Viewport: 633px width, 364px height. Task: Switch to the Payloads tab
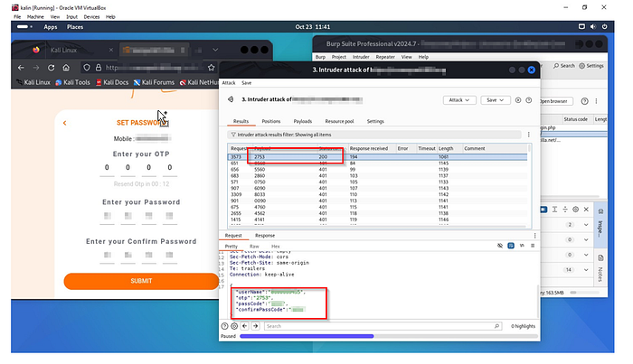tap(302, 121)
